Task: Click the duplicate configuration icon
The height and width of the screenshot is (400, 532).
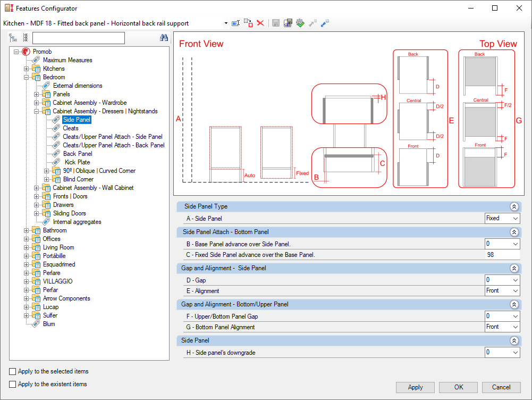Action: pos(248,23)
